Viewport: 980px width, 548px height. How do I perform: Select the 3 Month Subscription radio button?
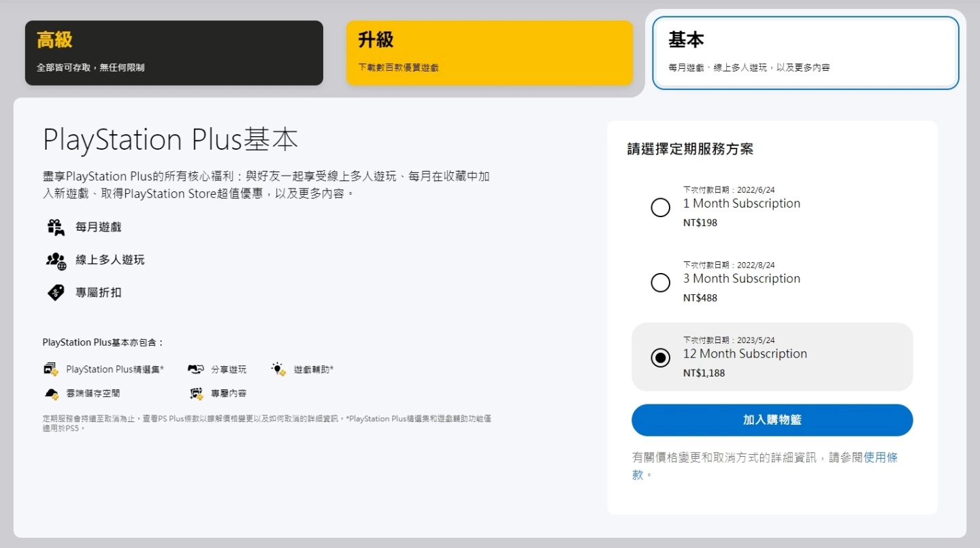point(660,283)
